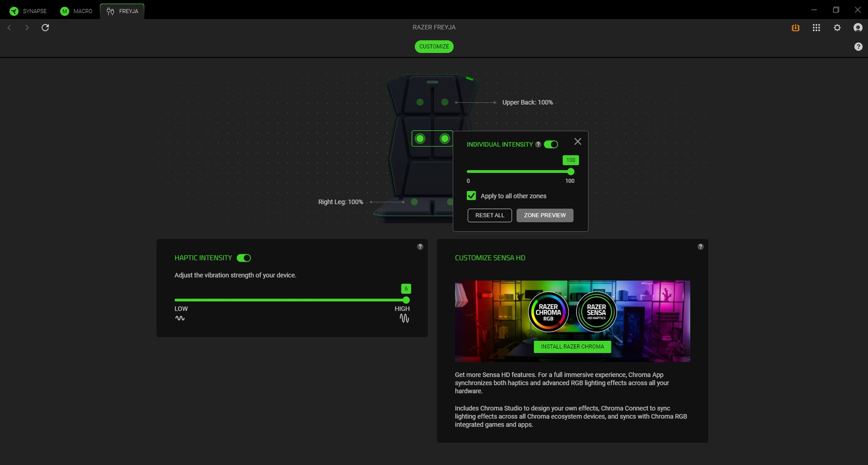Image resolution: width=868 pixels, height=465 pixels.
Task: Click the Right Leg: 100% label
Action: tap(341, 202)
